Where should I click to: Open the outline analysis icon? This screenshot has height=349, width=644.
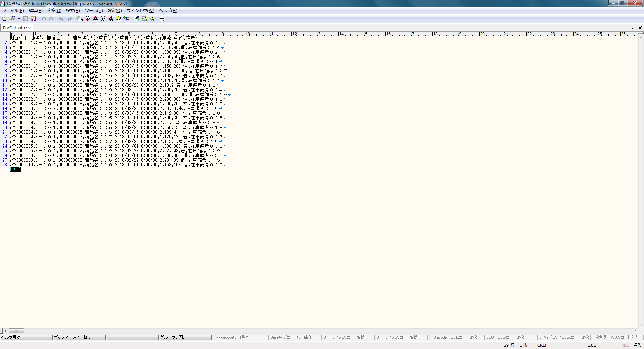pos(126,19)
